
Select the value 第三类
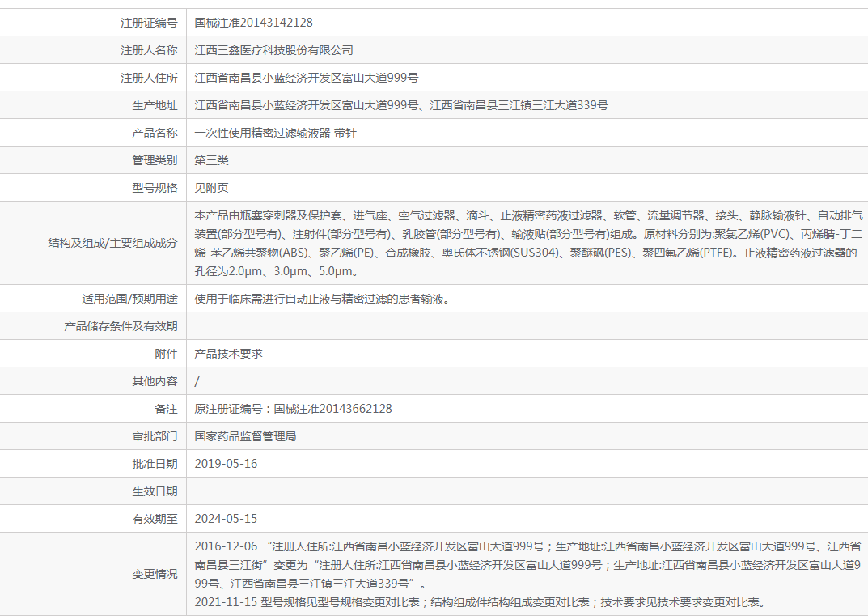pos(211,160)
